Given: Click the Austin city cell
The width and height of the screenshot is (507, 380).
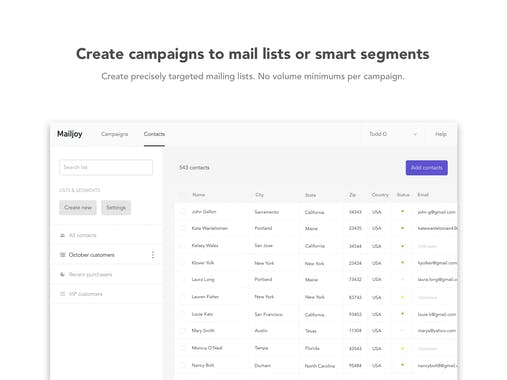Looking at the screenshot, I should [x=261, y=331].
